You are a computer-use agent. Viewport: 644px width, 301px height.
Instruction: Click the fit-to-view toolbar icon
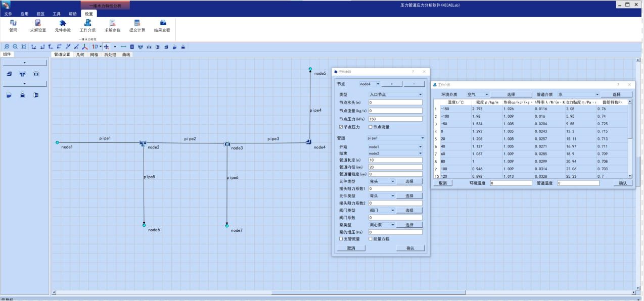coord(24,46)
